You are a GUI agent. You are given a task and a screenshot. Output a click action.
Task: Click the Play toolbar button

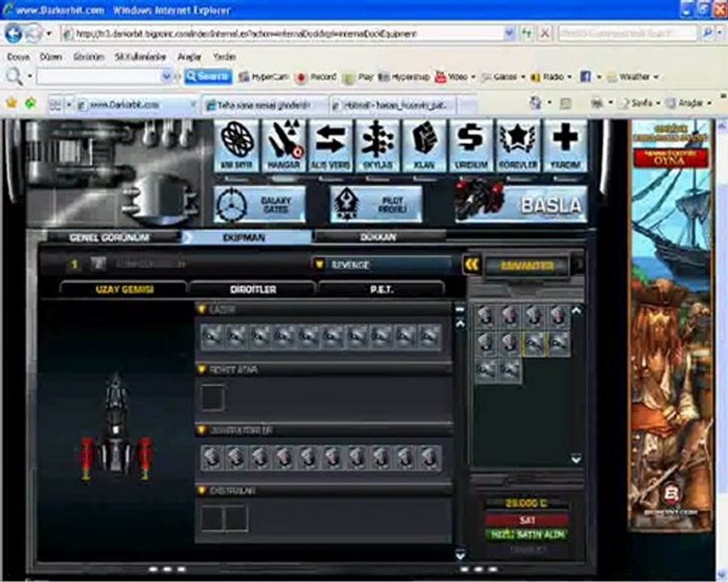tap(358, 77)
